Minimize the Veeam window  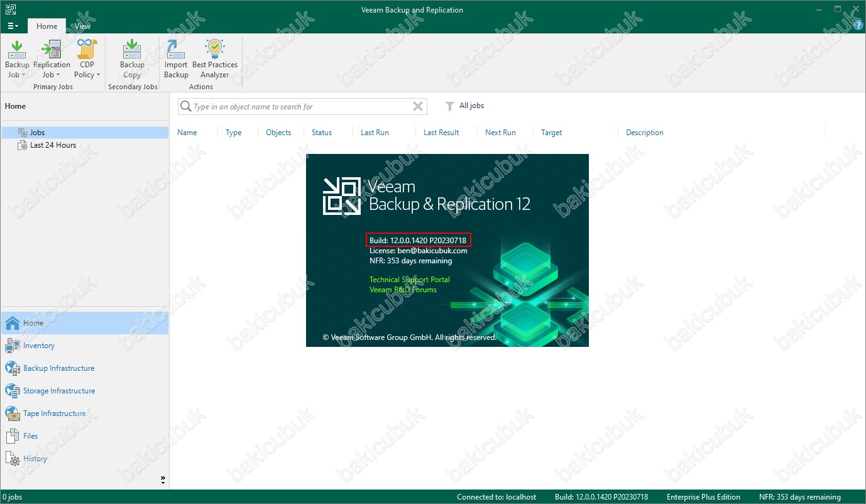pyautogui.click(x=818, y=9)
